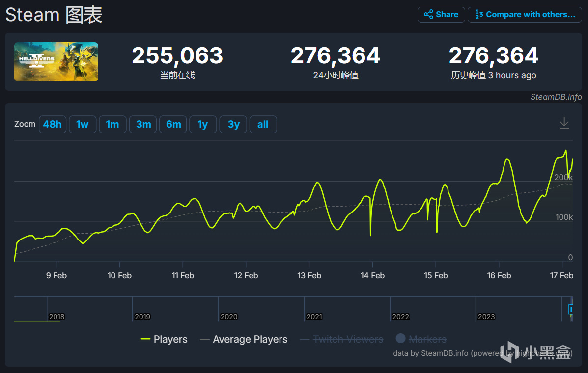Click the SteamDB.info credit text
The width and height of the screenshot is (588, 373).
(556, 97)
